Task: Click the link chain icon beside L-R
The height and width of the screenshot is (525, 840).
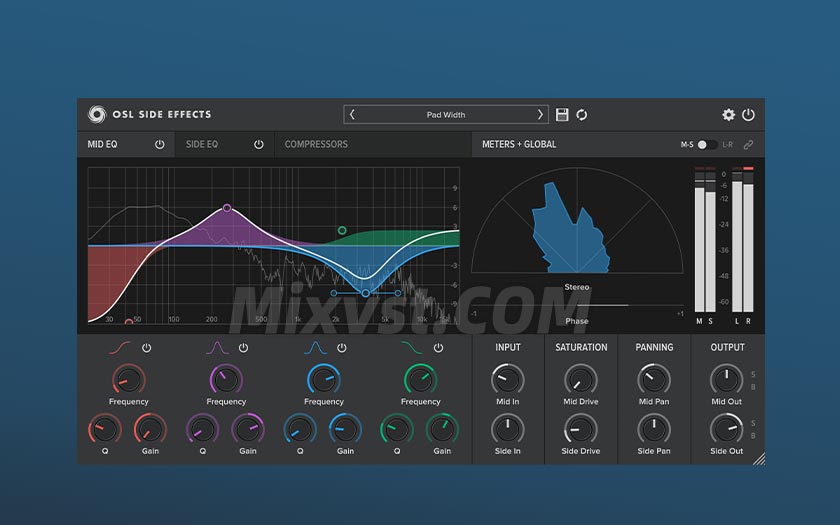Action: tap(748, 145)
